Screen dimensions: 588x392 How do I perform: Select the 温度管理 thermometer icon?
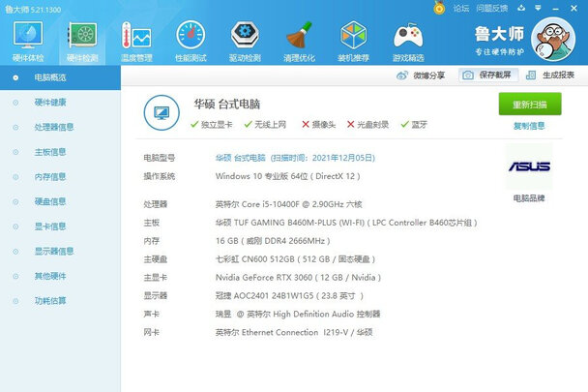tap(135, 40)
